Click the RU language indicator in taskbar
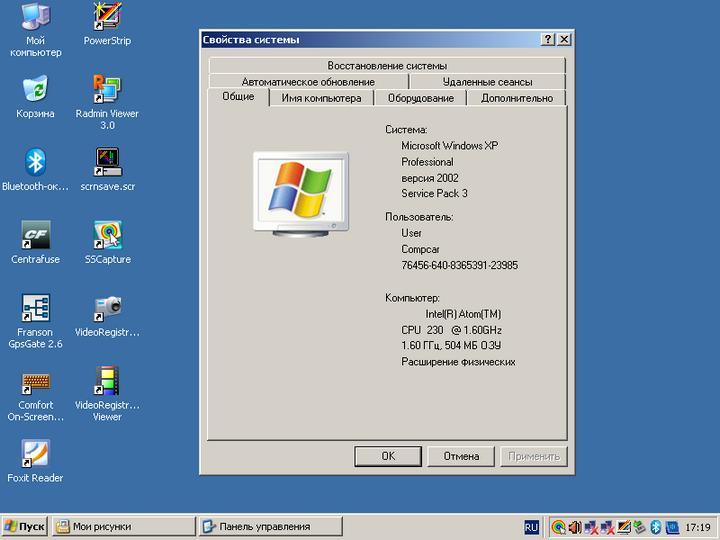The height and width of the screenshot is (540, 720). [531, 527]
